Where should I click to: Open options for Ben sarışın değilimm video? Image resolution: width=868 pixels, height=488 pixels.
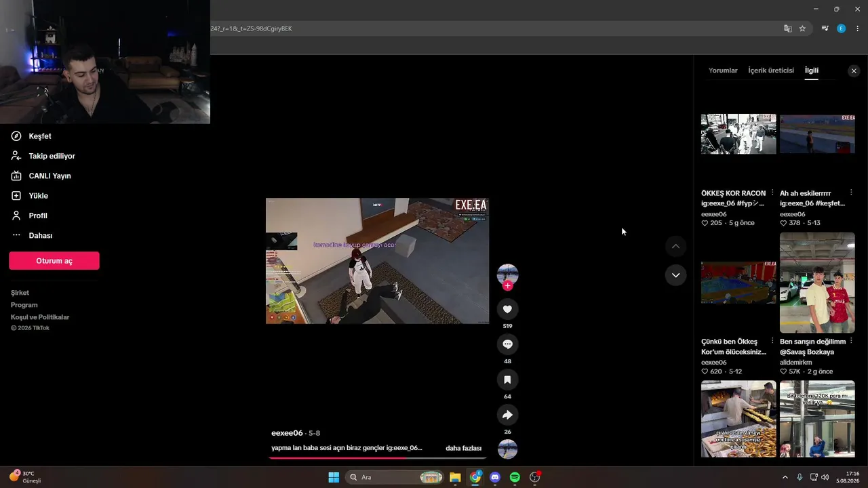point(851,341)
